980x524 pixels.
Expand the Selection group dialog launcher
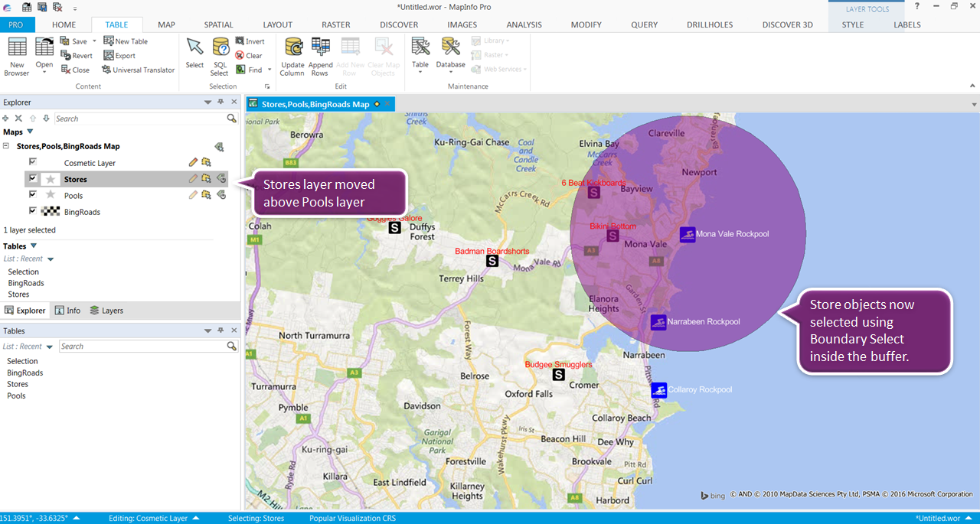coord(268,87)
